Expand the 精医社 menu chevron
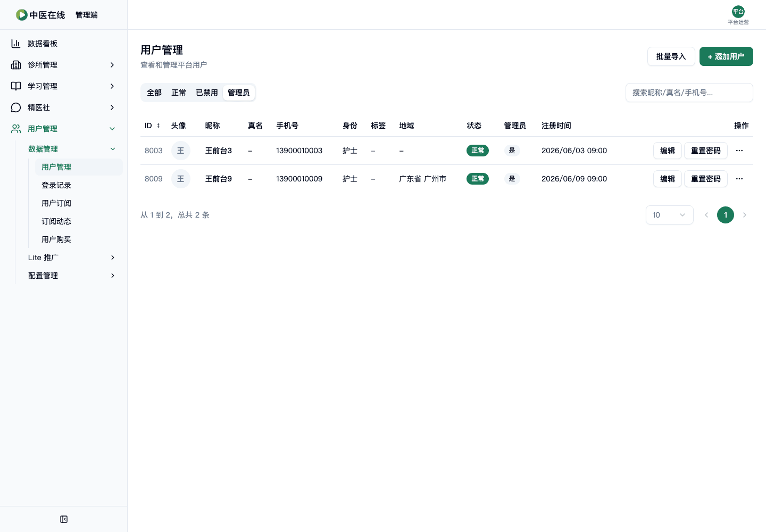Viewport: 766px width, 532px height. 112,107
